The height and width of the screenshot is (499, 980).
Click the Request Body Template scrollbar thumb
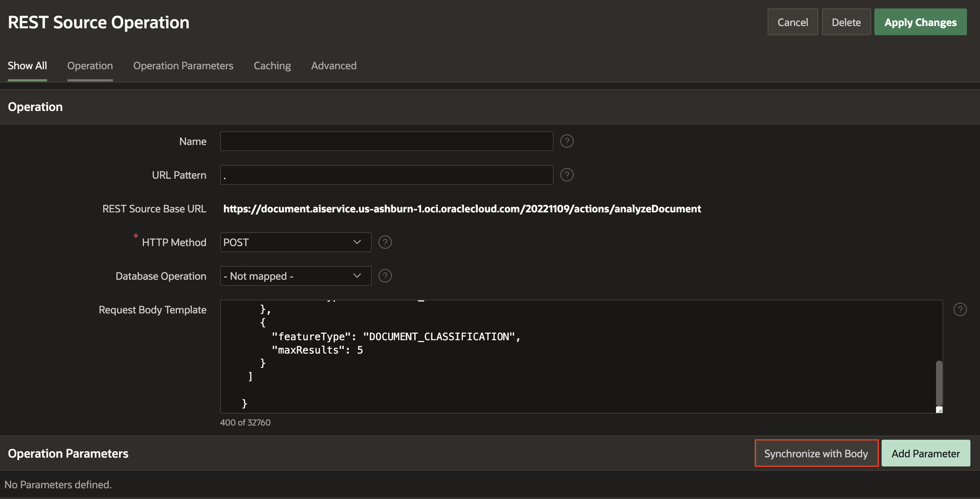(939, 383)
